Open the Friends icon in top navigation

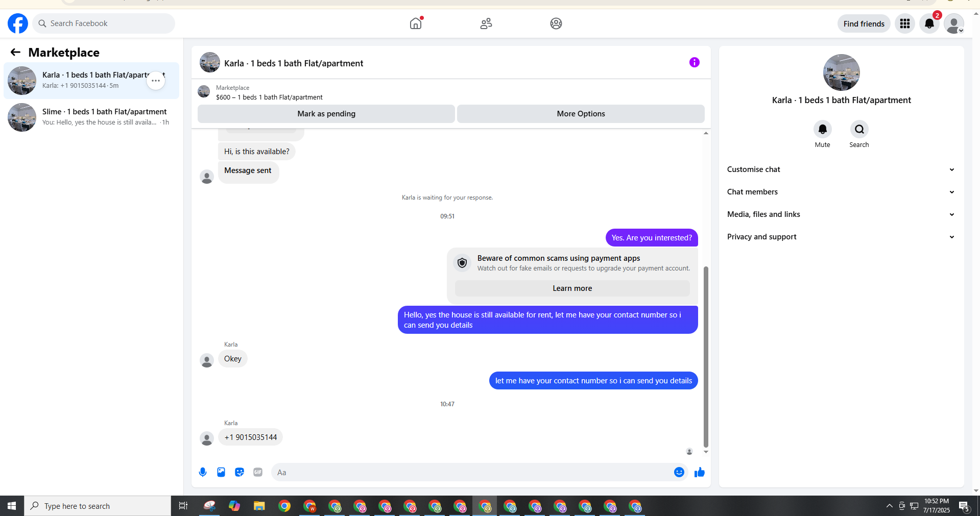486,23
